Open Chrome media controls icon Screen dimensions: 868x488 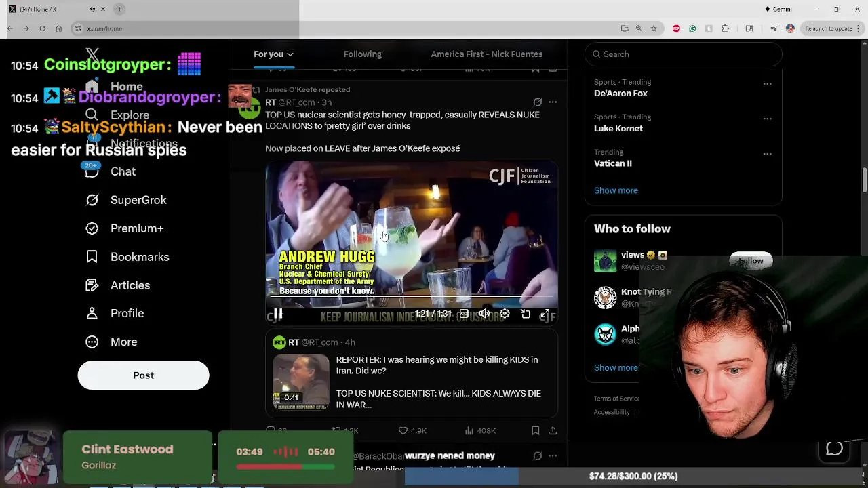(774, 28)
